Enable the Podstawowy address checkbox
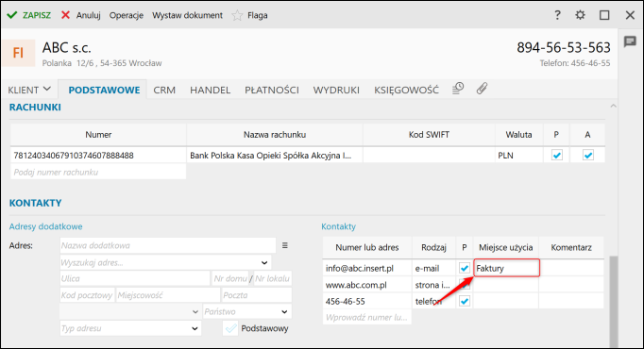The height and width of the screenshot is (349, 644). point(230,328)
